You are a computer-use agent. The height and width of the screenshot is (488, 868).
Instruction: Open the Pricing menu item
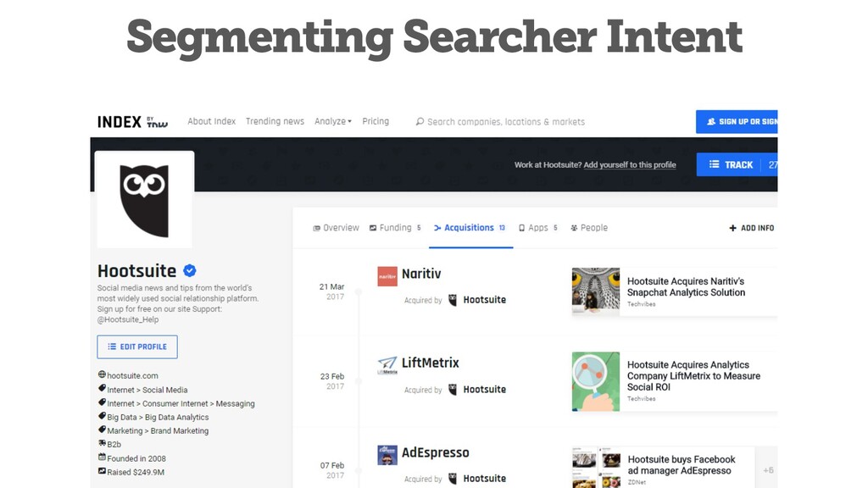pos(376,121)
